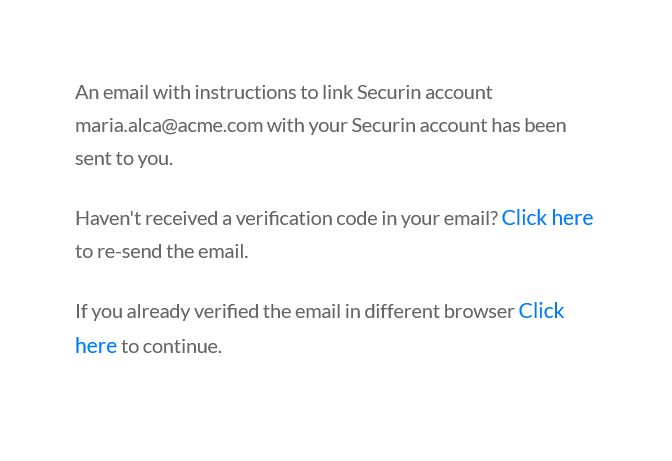
Task: Click the words "has been"
Action: tap(529, 126)
